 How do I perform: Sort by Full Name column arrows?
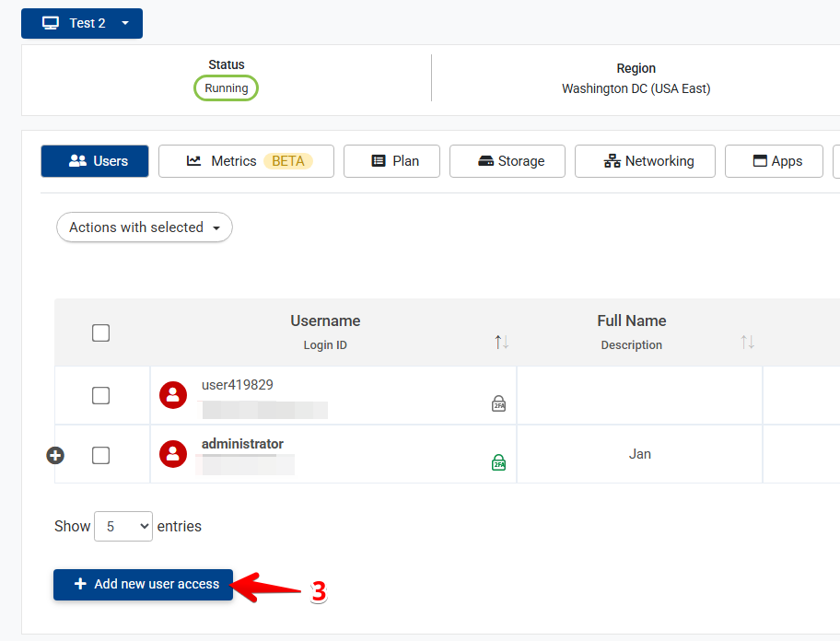[x=747, y=342]
